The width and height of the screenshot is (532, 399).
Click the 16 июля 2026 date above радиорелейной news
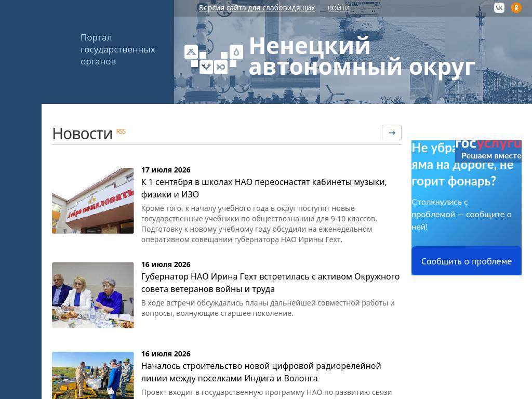coord(166,353)
